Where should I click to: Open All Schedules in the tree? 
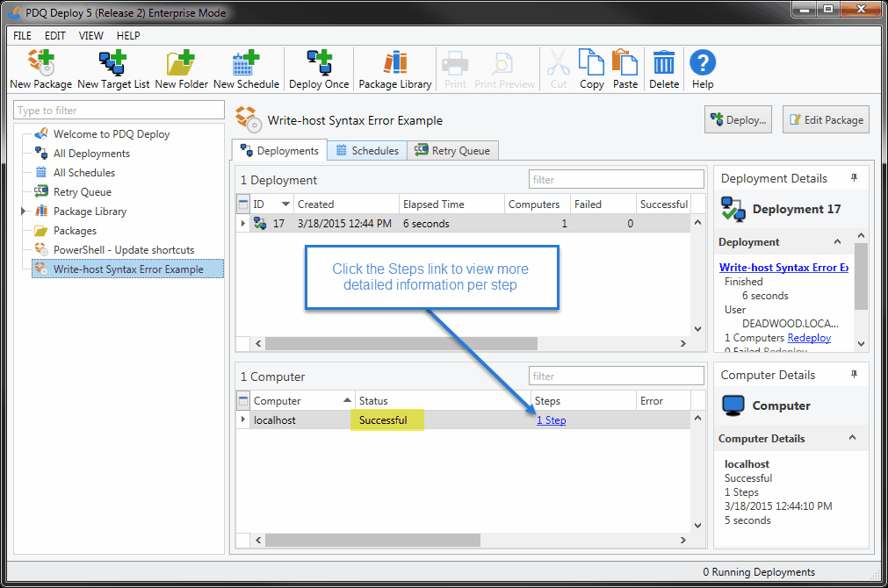click(83, 173)
